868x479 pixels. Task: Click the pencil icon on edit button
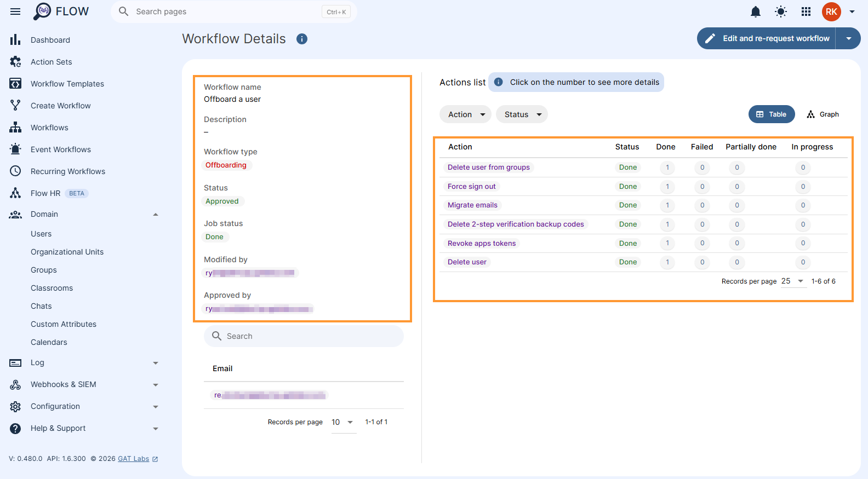710,38
